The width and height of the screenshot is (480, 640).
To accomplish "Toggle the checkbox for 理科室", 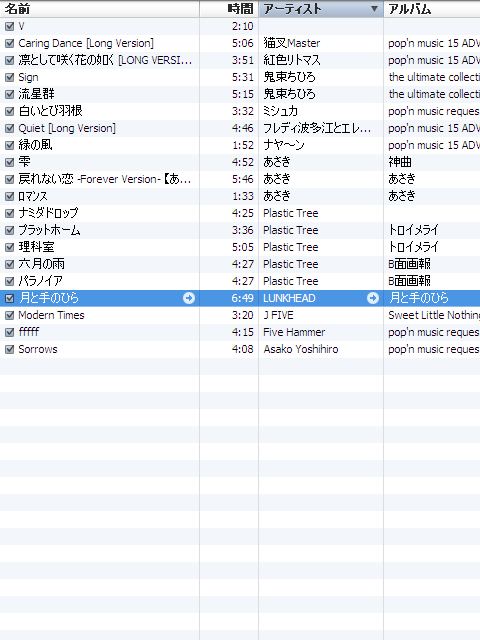I will tap(9, 247).
